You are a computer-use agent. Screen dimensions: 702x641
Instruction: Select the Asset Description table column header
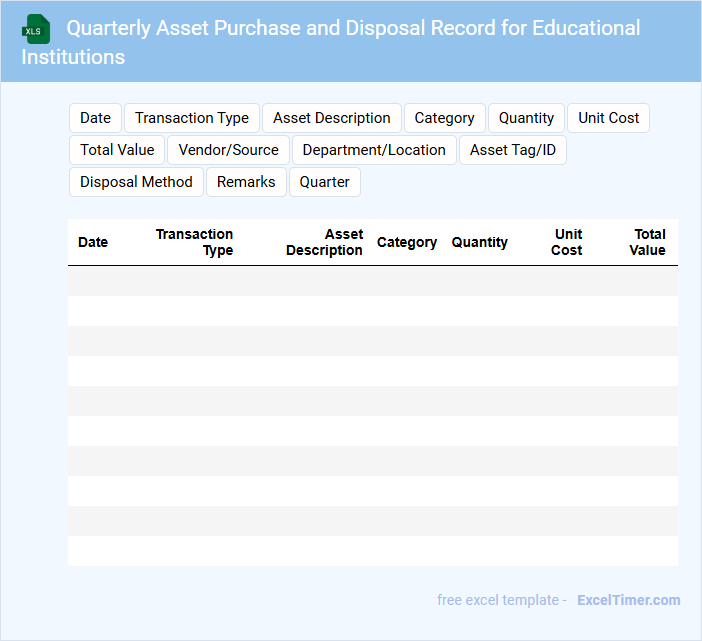[x=324, y=242]
